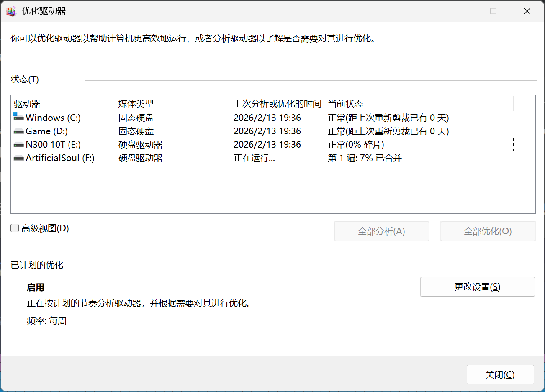The image size is (545, 392).
Task: Select the N300 10T (E:) drive name
Action: [x=53, y=144]
